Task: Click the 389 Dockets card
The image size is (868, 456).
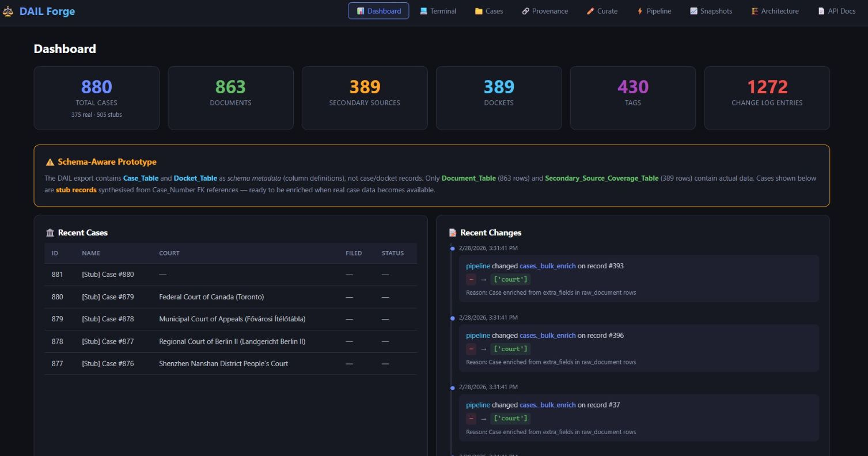Action: [x=499, y=98]
